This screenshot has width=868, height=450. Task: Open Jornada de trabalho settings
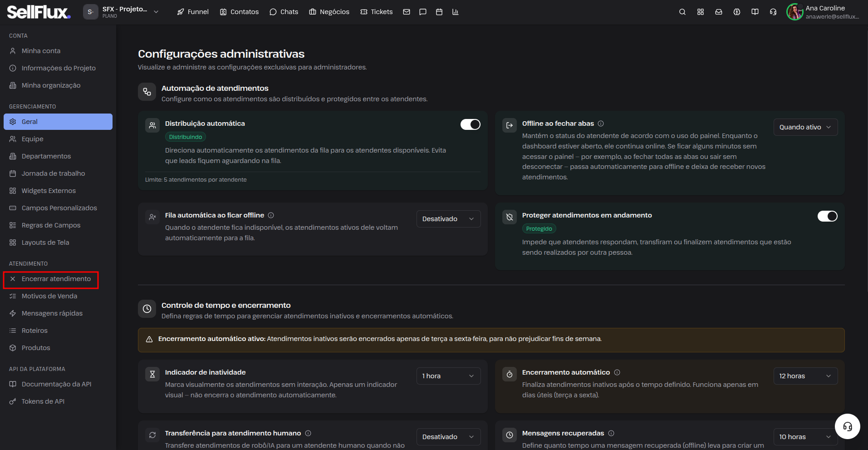[x=58, y=173]
